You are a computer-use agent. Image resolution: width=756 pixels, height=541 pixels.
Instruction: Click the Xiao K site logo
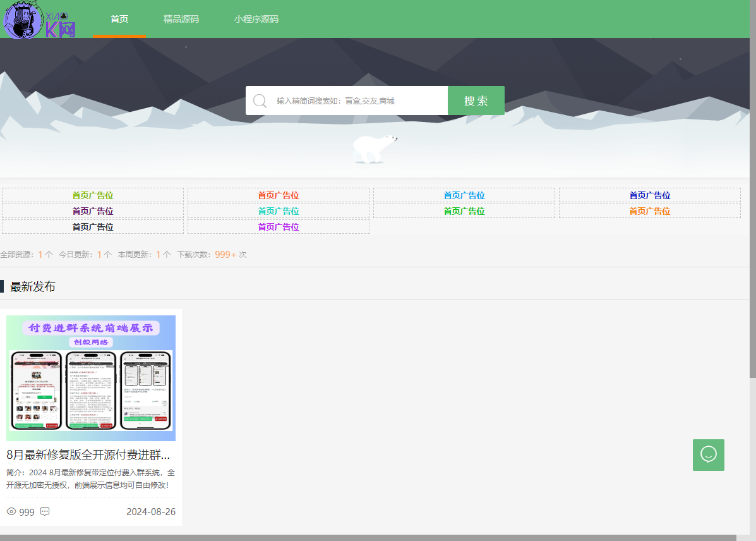(40, 20)
